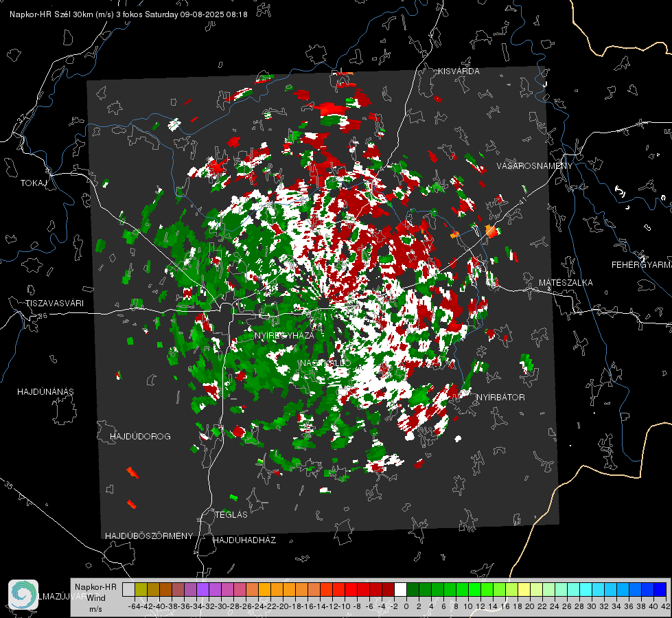Click the m/s unit label in the legend
This screenshot has height=618, width=672.
tap(95, 609)
